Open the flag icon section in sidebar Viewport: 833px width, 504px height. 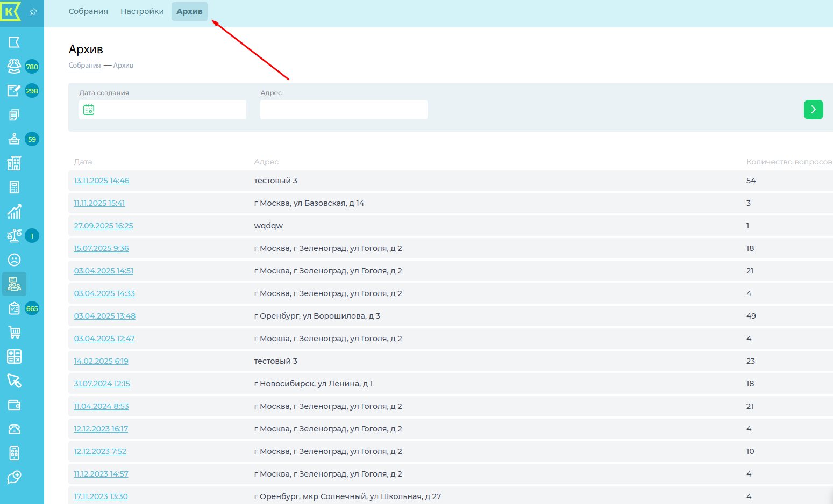point(14,42)
